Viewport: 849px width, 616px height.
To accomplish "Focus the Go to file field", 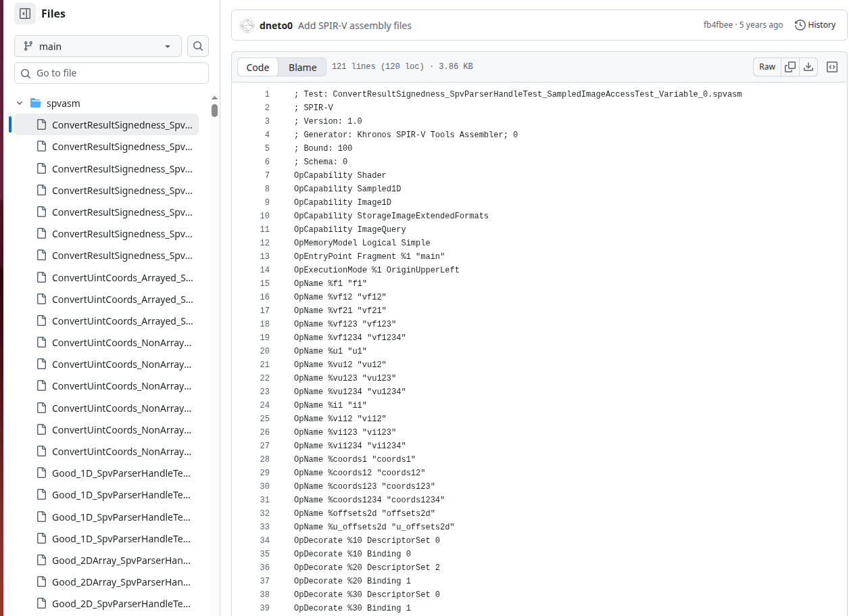I will 112,73.
